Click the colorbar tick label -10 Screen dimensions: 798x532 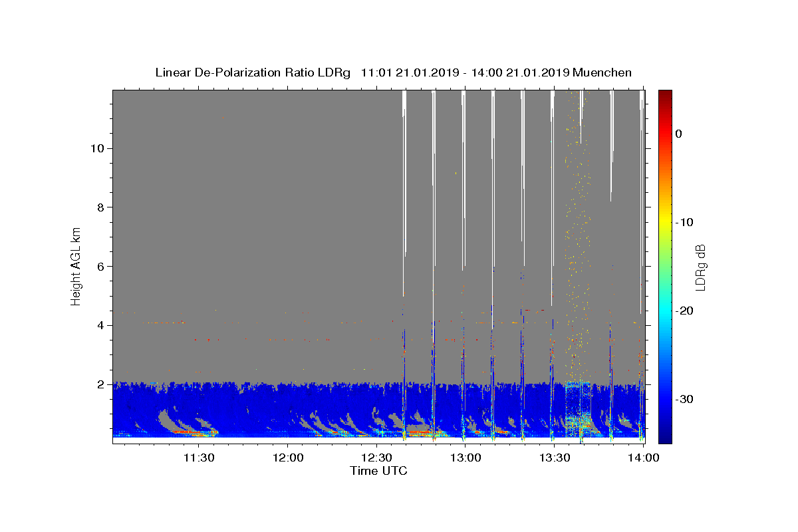tap(686, 222)
